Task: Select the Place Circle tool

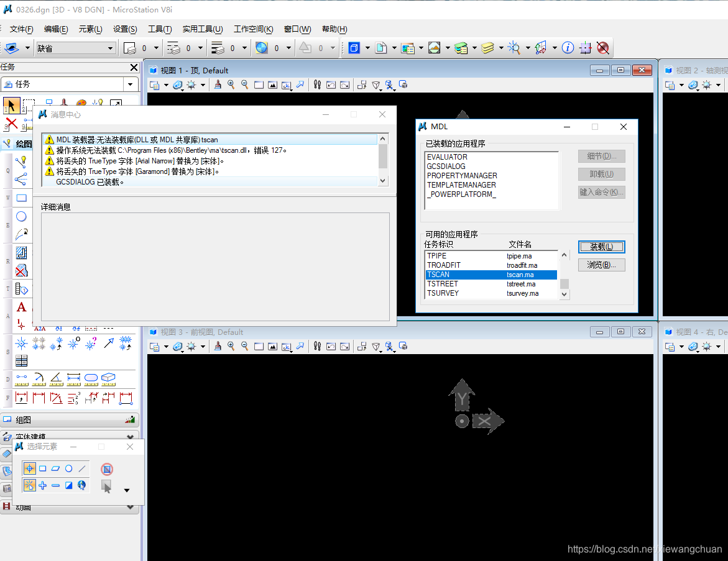Action: click(21, 216)
